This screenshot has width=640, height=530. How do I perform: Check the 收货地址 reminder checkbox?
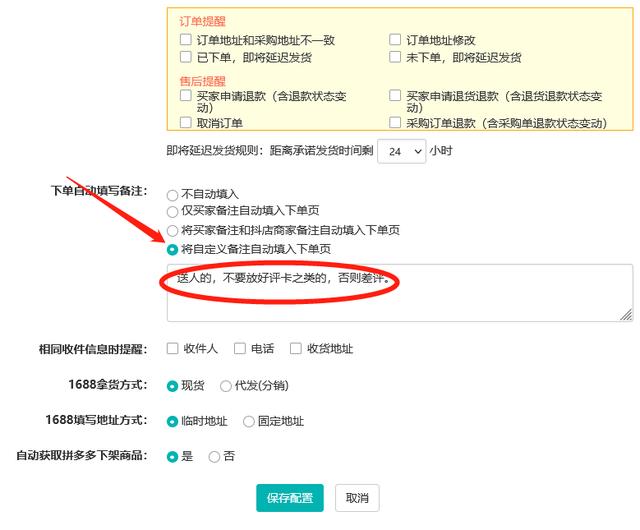coord(296,348)
